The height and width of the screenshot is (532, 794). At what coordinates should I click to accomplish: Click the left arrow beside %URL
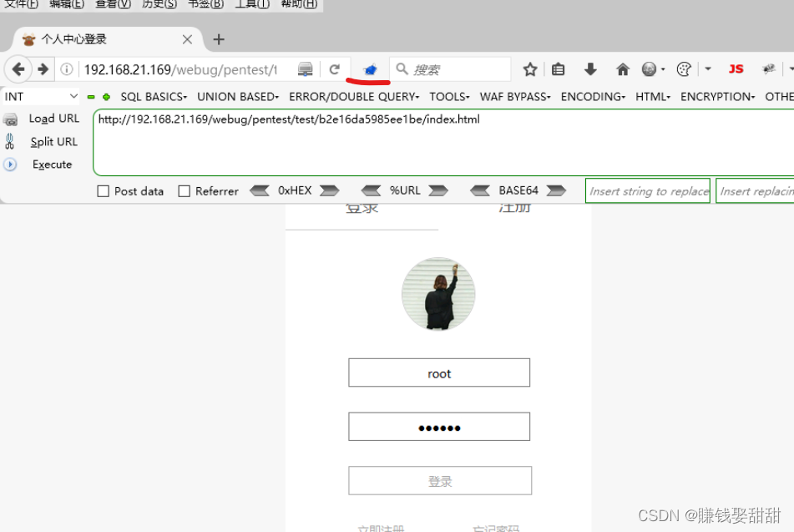[x=372, y=190]
